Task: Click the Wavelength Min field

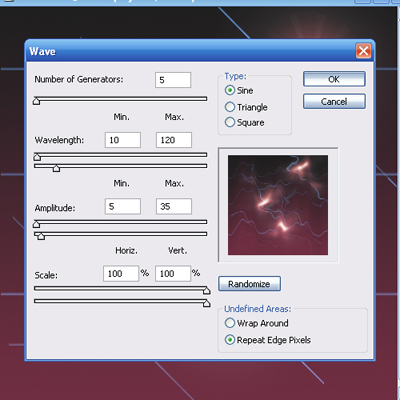Action: point(123,140)
